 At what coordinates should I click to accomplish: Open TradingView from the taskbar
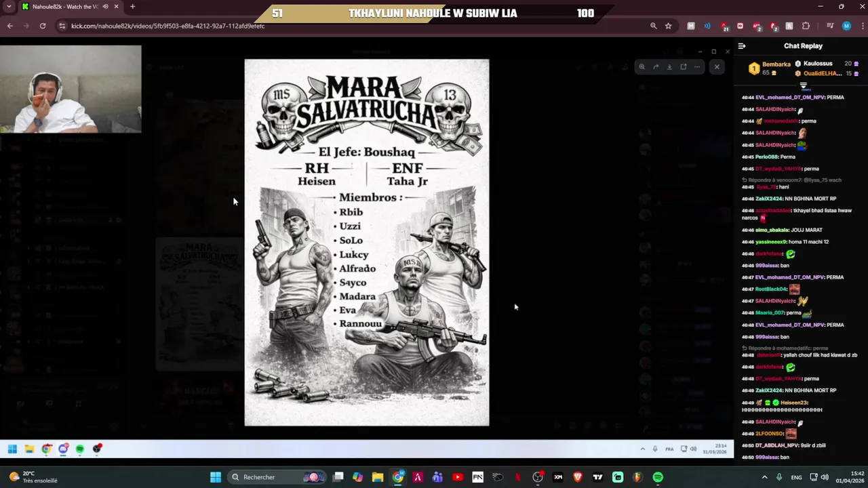[x=597, y=477]
